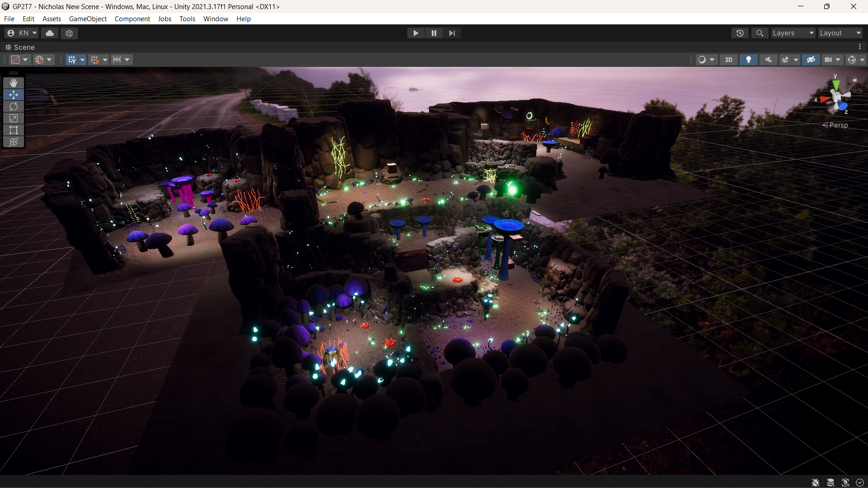Toggle scene lighting lightbulb

748,60
